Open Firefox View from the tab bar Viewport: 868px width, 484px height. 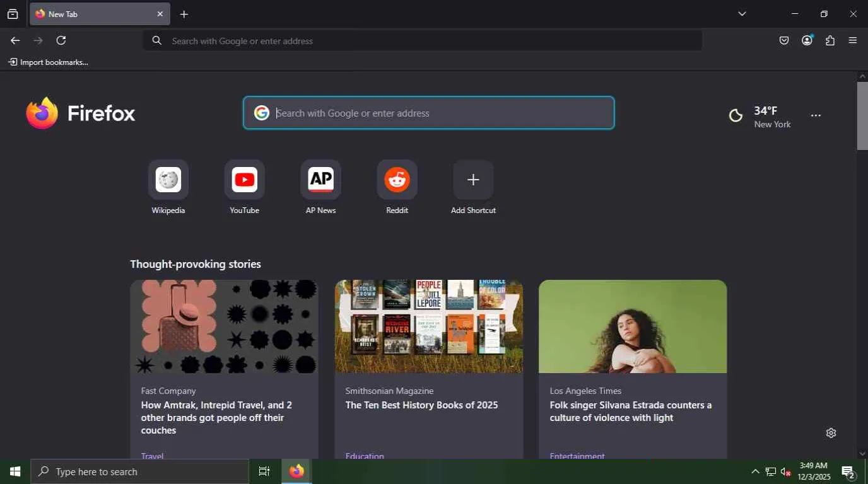[x=13, y=14]
